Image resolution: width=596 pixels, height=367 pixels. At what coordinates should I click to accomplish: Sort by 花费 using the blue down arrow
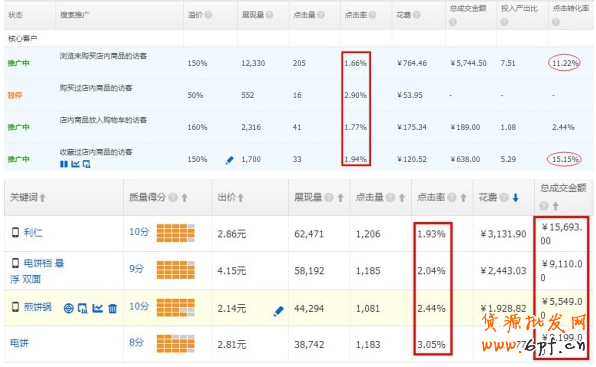click(515, 198)
